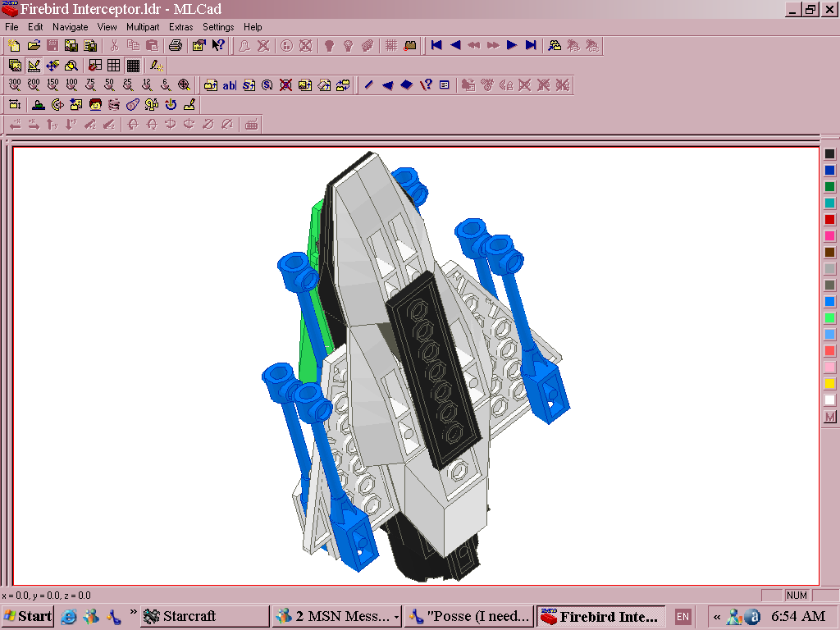Toggle move mode with blue arrows
The image size is (840, 630).
coord(52,66)
